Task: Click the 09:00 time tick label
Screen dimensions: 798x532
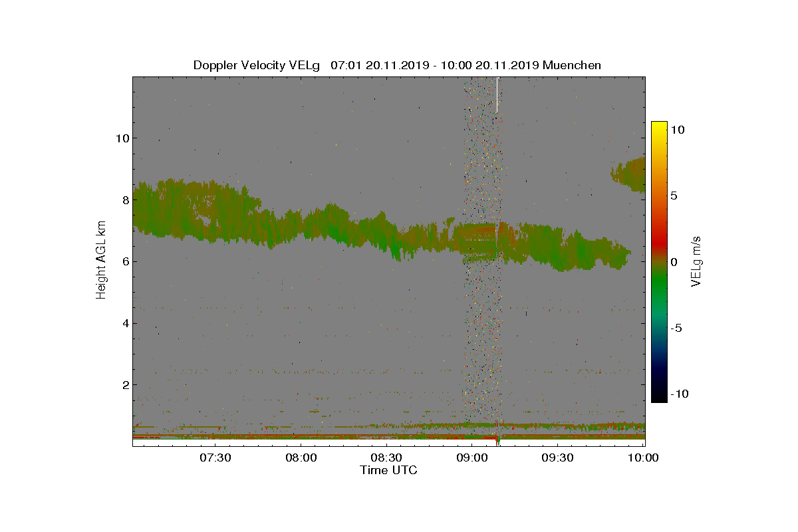Action: point(473,458)
